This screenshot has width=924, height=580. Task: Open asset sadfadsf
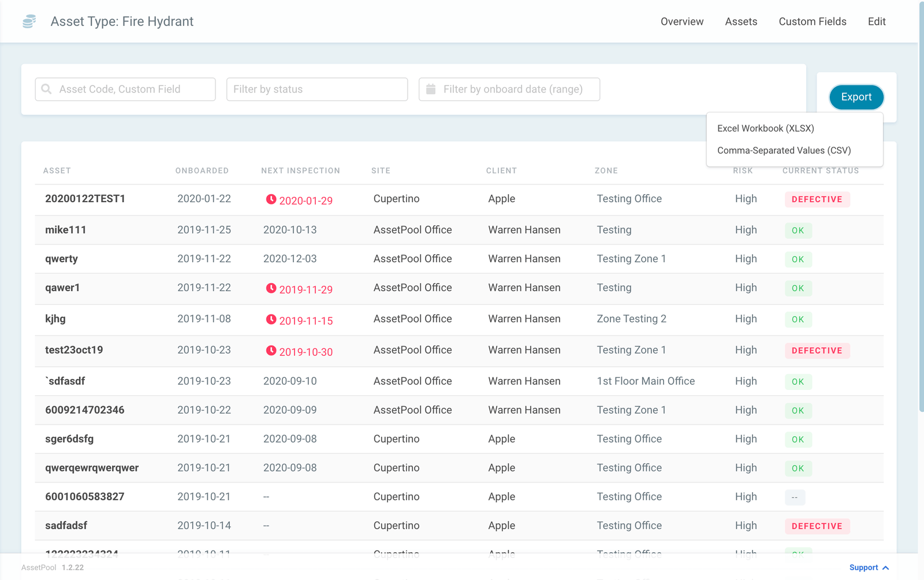coord(66,526)
